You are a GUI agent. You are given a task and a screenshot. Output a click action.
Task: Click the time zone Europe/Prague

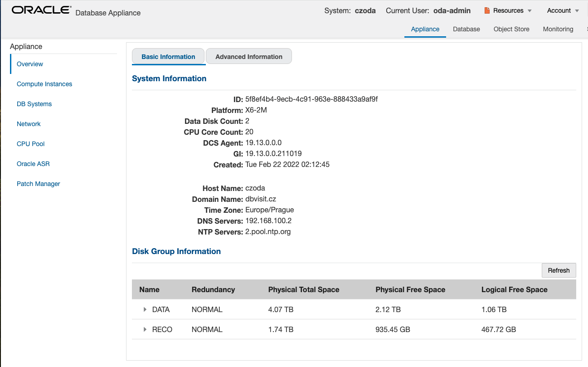270,210
